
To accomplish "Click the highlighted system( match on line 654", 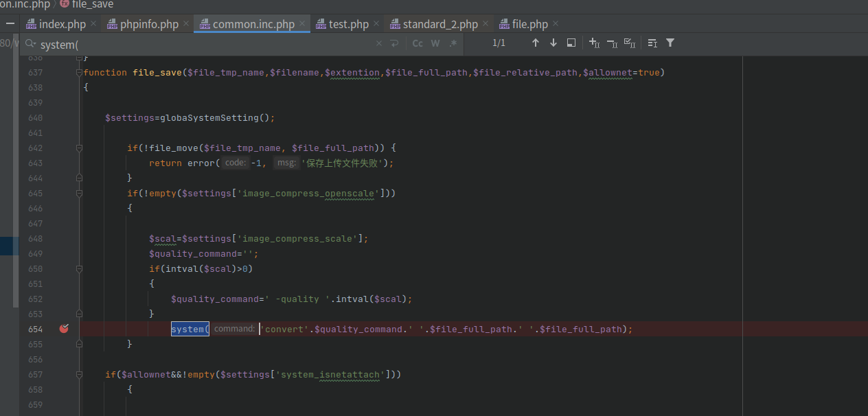I will pos(190,329).
